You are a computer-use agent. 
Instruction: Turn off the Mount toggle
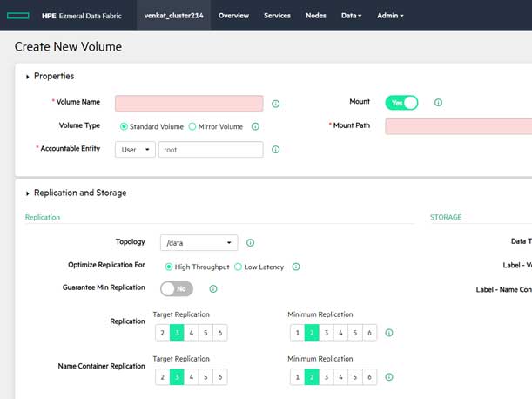[401, 103]
